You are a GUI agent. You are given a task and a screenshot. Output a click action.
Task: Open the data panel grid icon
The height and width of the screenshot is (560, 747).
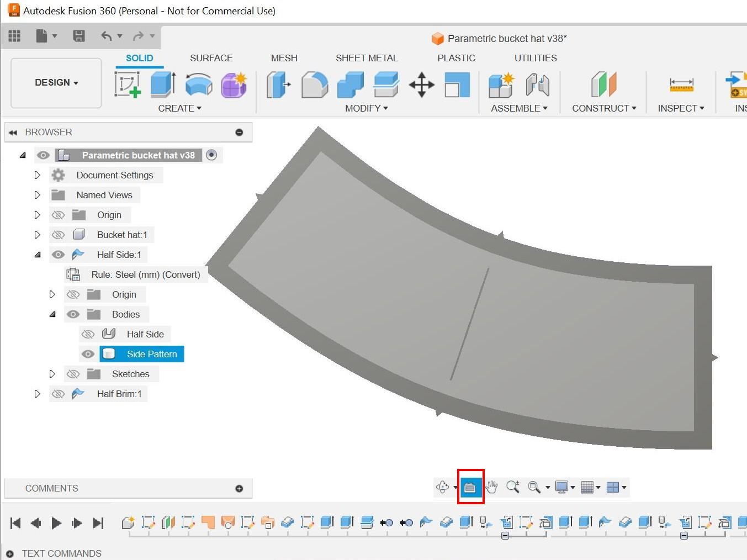pyautogui.click(x=14, y=36)
